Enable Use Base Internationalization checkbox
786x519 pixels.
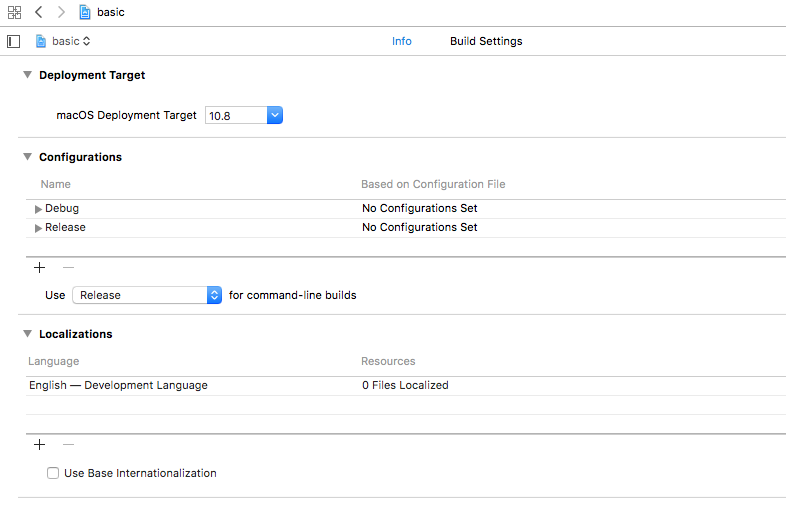tap(53, 473)
